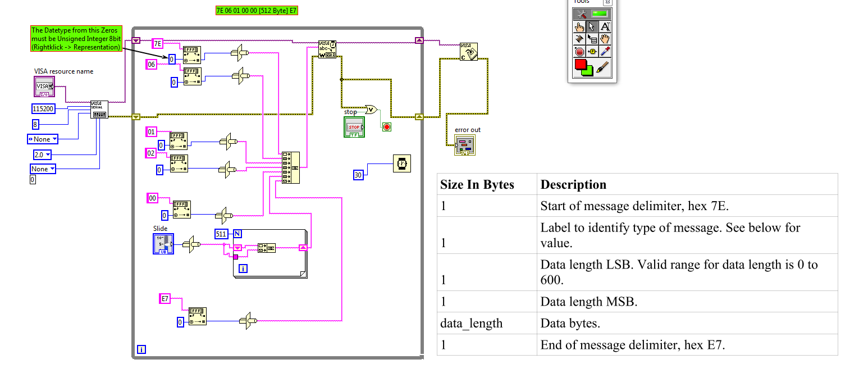This screenshot has height=391, width=868.
Task: Click the Scan From String node beside 02
Action: point(179,163)
